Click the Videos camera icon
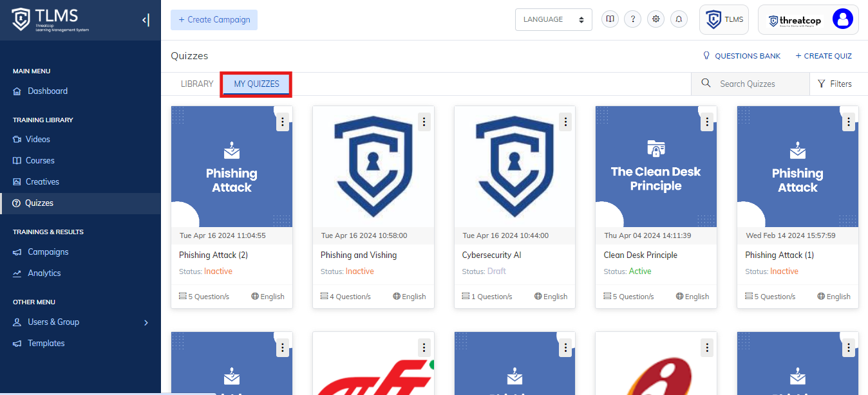The image size is (868, 395). tap(17, 140)
